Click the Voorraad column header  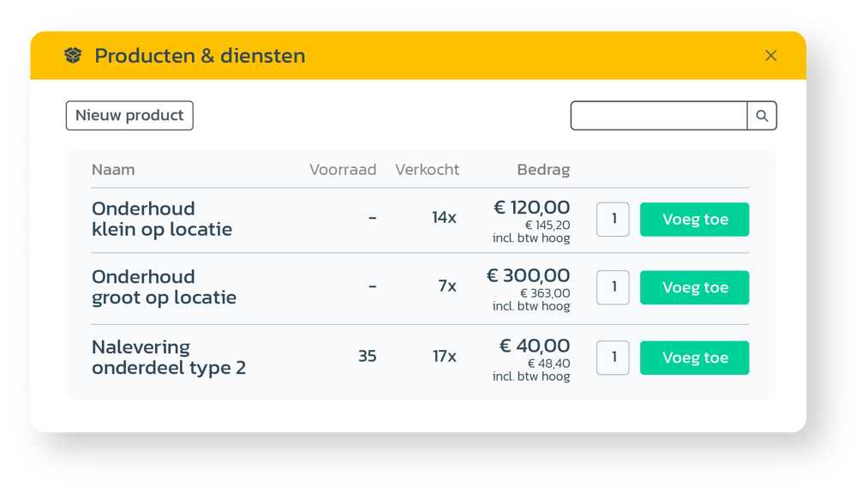[x=343, y=169]
